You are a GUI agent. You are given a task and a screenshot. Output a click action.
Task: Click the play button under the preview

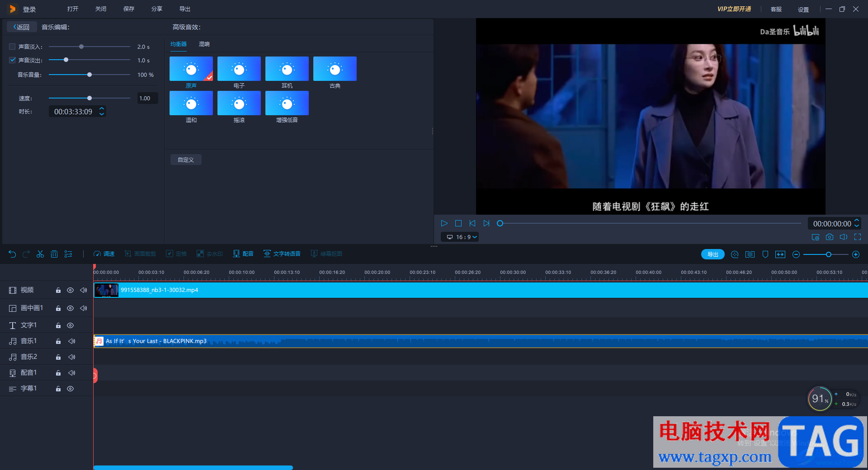444,223
